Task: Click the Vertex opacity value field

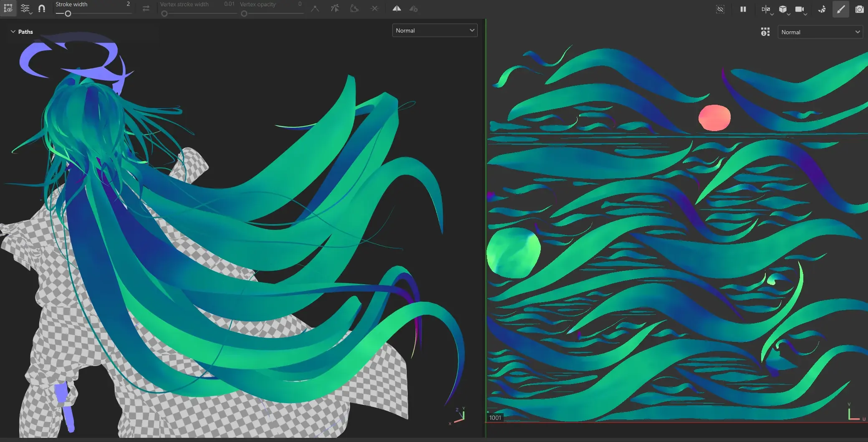Action: [300, 4]
